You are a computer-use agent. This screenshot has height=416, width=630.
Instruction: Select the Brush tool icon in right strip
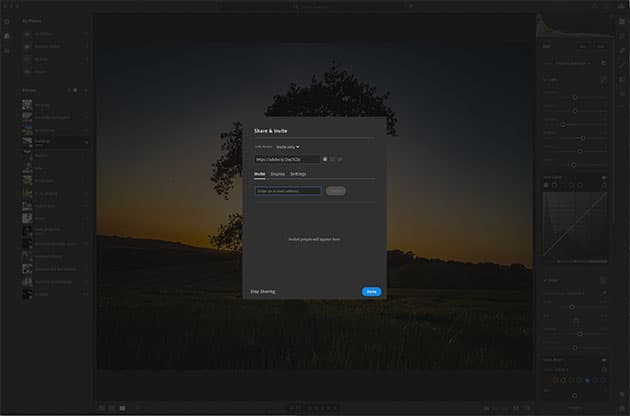[622, 65]
